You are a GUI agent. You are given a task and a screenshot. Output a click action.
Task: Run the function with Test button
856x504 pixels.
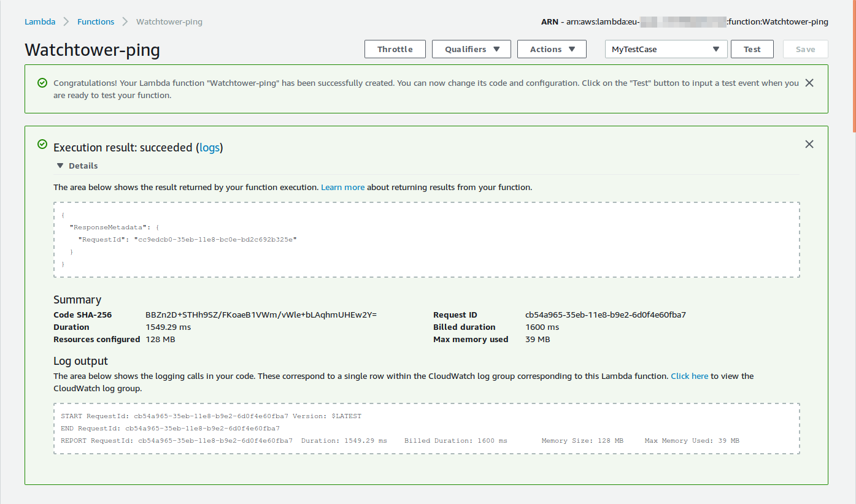click(752, 49)
